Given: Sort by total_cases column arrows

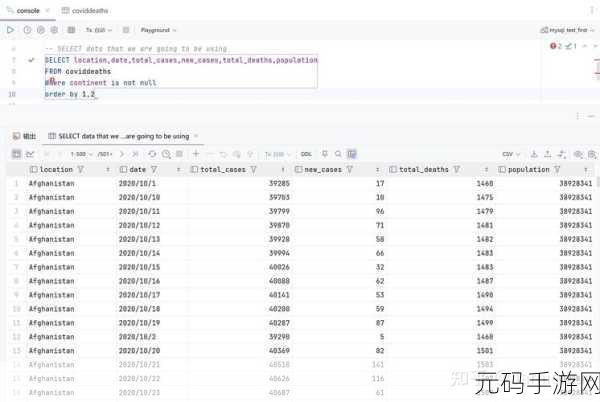Looking at the screenshot, I should (283, 169).
